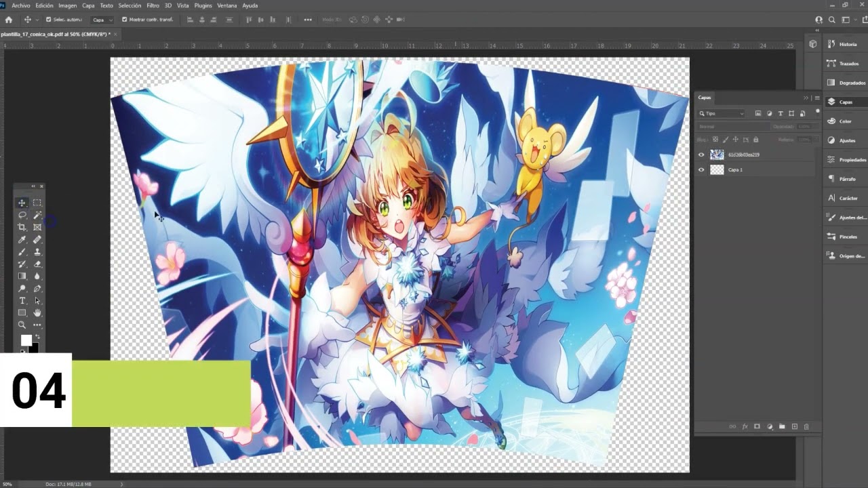
Task: Select the Magic Wand tool
Action: [37, 215]
